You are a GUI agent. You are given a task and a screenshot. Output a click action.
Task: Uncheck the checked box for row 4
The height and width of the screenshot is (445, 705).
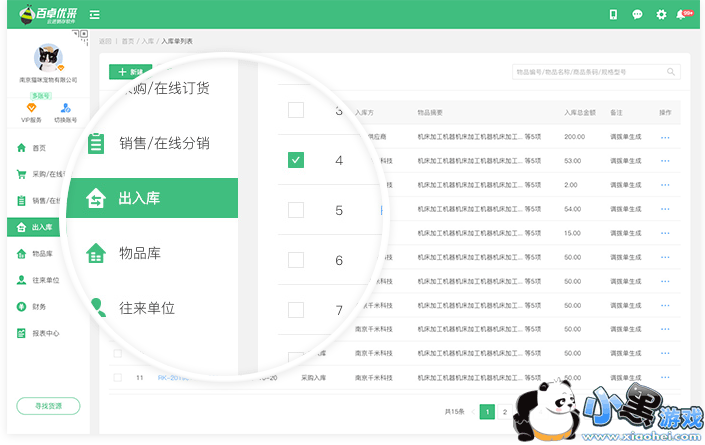click(x=296, y=160)
